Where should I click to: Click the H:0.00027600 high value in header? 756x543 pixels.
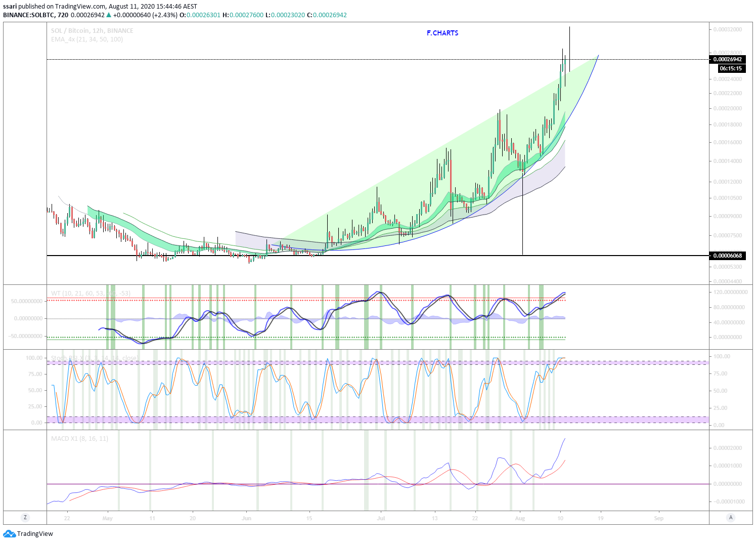click(243, 15)
